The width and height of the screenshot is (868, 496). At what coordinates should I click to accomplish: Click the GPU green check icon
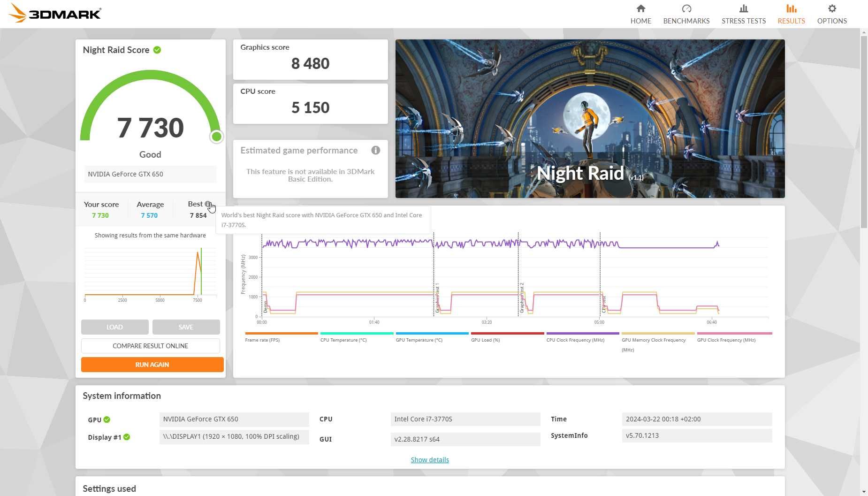tap(107, 420)
